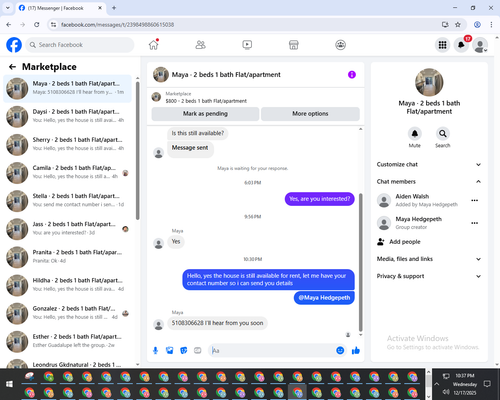
Task: Open the tab search dropdown arrow
Action: 8,8
